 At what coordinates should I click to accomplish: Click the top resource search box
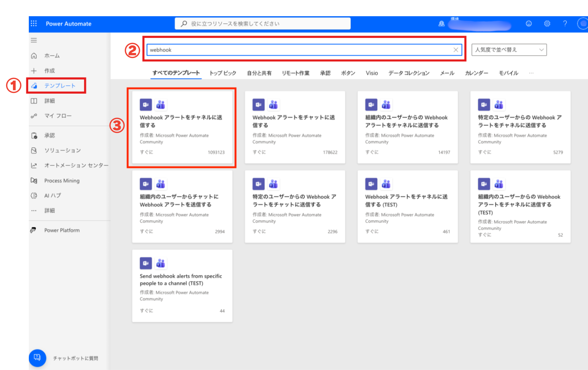point(263,24)
